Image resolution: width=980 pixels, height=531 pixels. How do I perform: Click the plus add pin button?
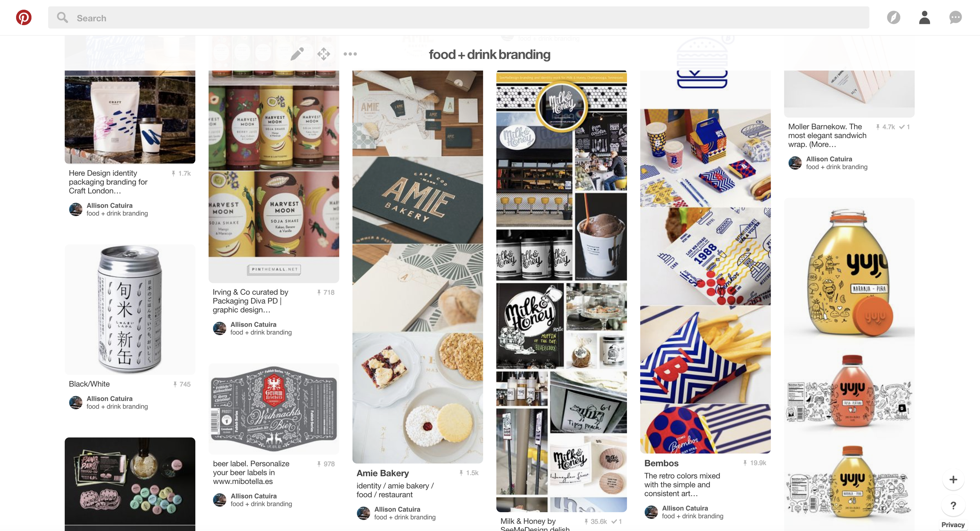(x=953, y=480)
